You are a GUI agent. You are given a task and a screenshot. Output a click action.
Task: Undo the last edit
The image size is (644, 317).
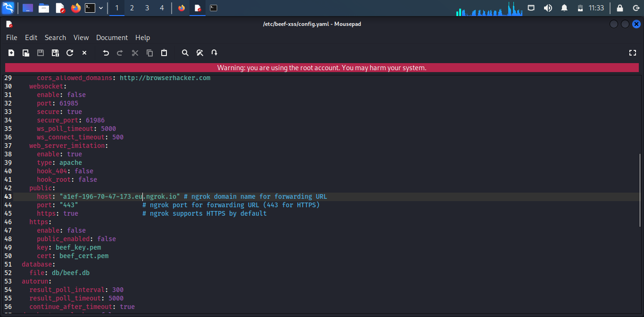[106, 53]
